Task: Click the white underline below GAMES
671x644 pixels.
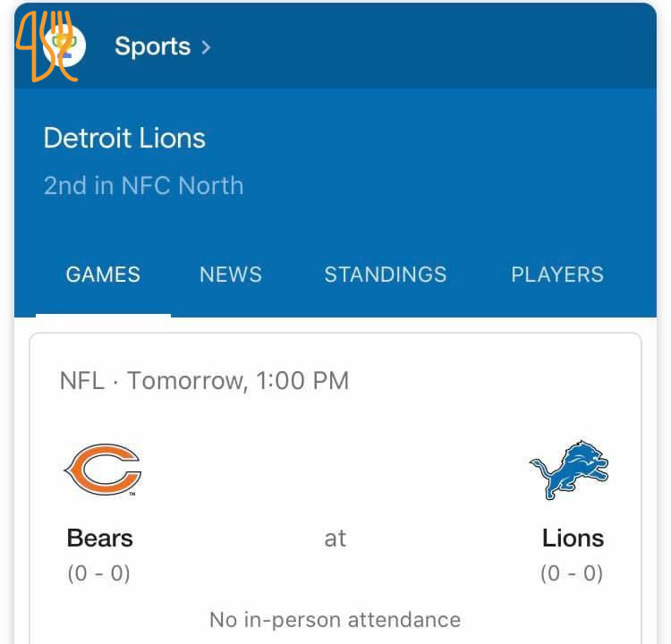Action: point(103,315)
